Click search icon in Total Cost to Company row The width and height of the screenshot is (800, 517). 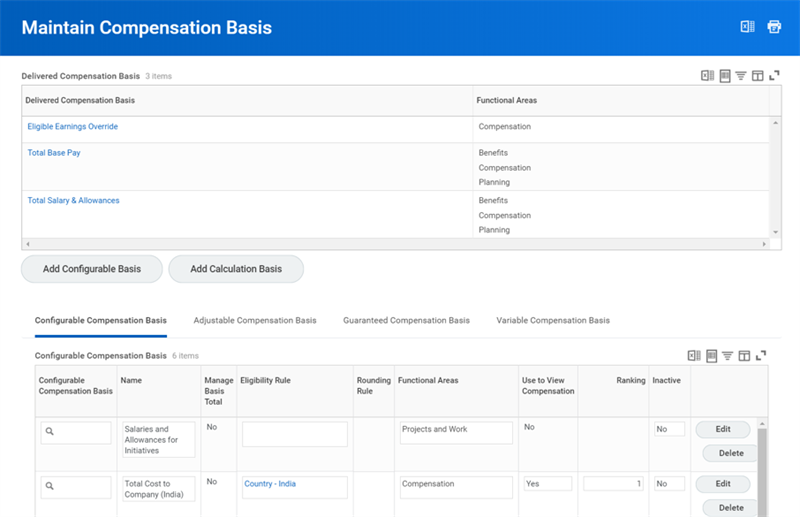click(x=49, y=486)
